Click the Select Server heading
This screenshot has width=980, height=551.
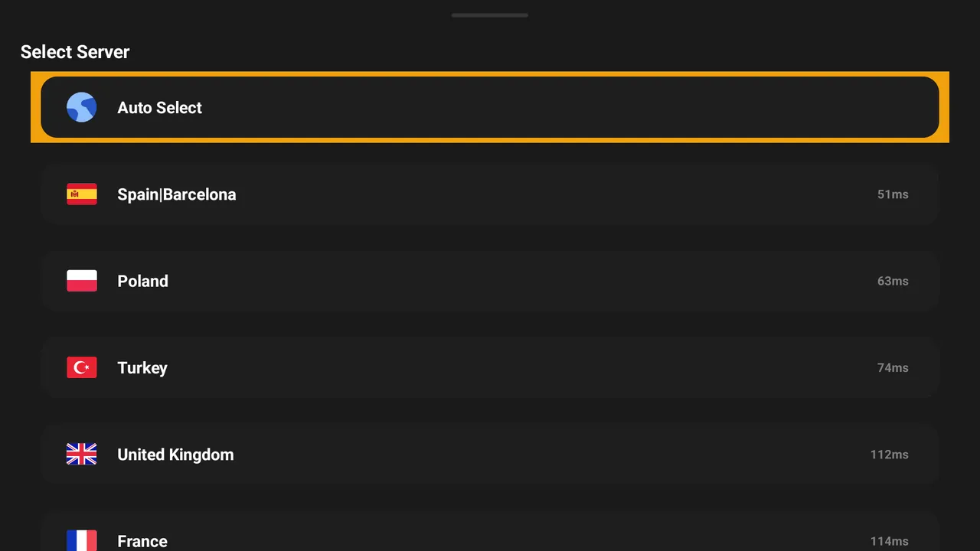[75, 52]
